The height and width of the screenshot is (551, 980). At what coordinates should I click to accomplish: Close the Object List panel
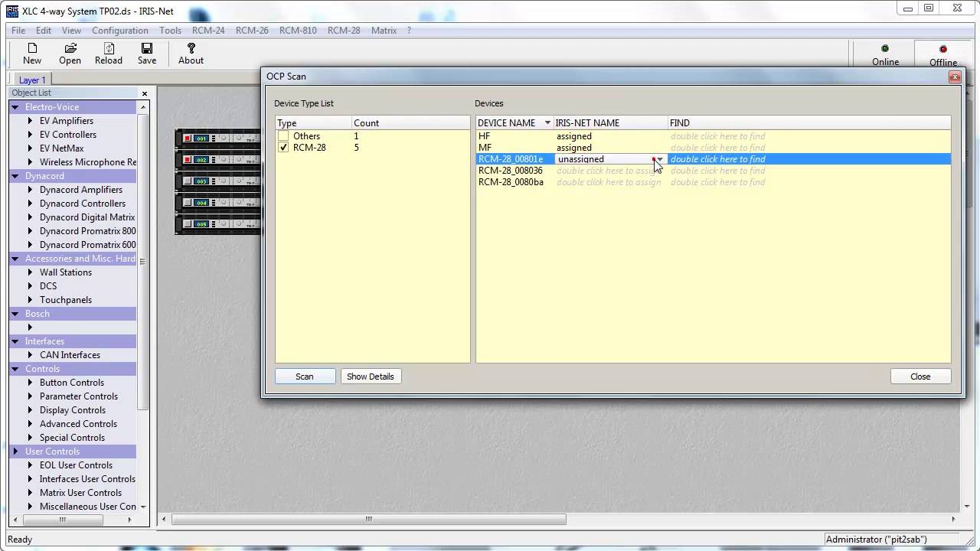click(x=144, y=93)
